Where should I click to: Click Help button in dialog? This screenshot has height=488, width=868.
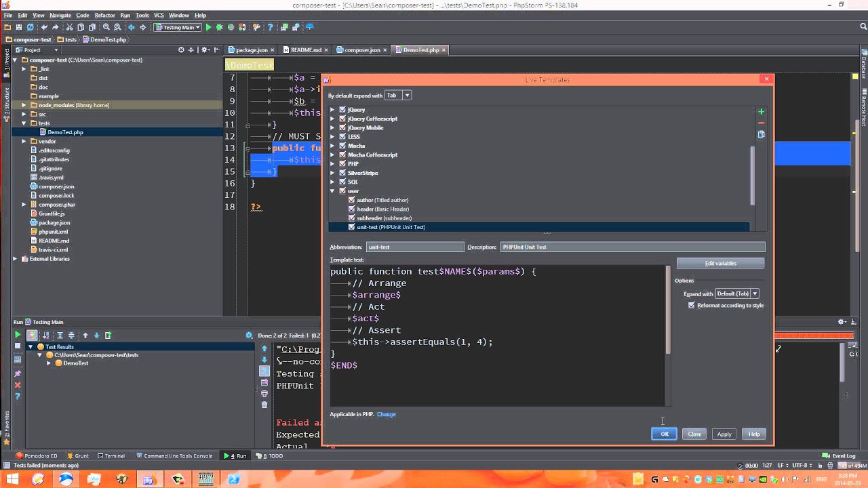(754, 434)
